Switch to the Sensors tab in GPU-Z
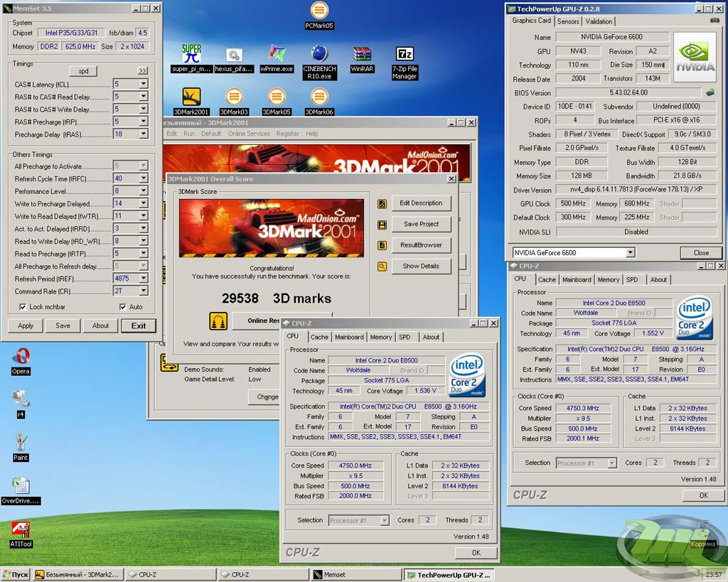728x582 pixels. point(568,21)
